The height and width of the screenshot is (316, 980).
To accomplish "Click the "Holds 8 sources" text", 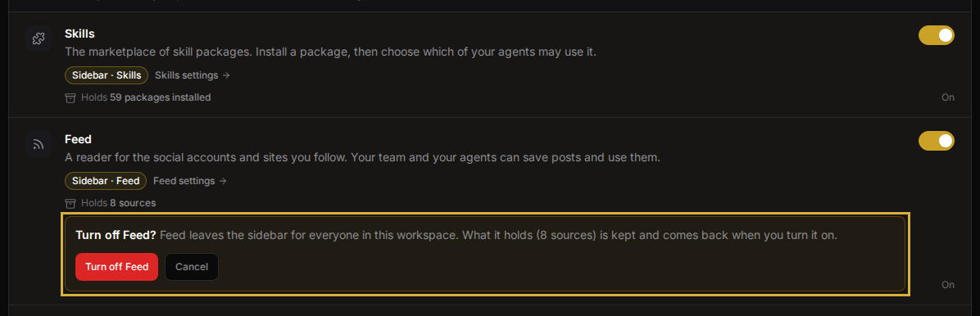I will [x=118, y=203].
